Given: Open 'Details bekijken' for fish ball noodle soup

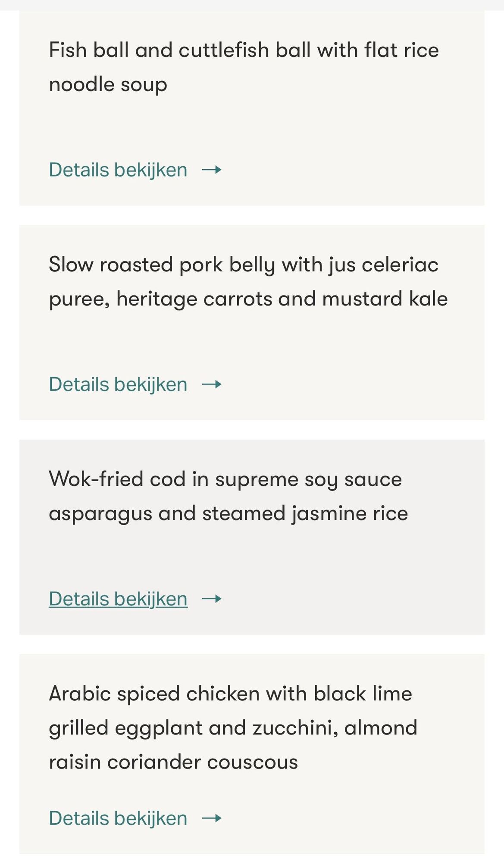Looking at the screenshot, I should click(x=118, y=170).
